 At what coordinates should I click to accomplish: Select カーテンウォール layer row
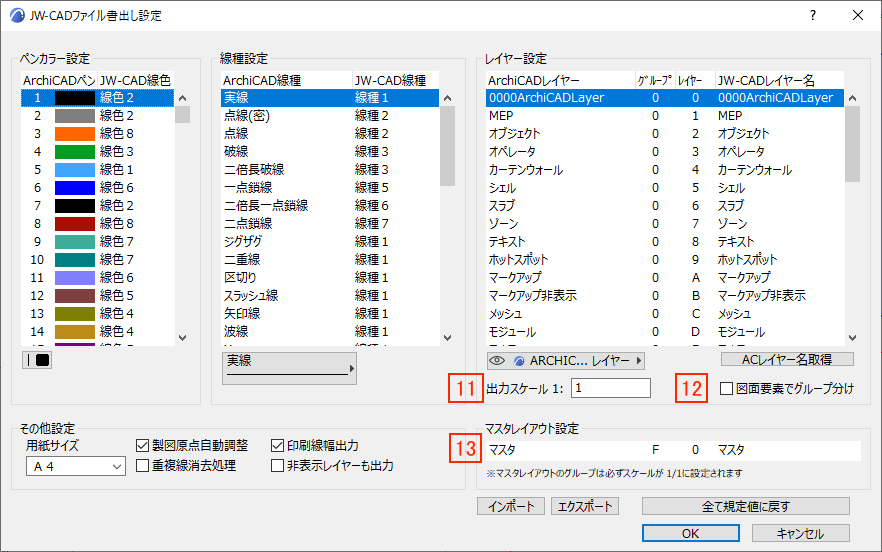coord(665,170)
